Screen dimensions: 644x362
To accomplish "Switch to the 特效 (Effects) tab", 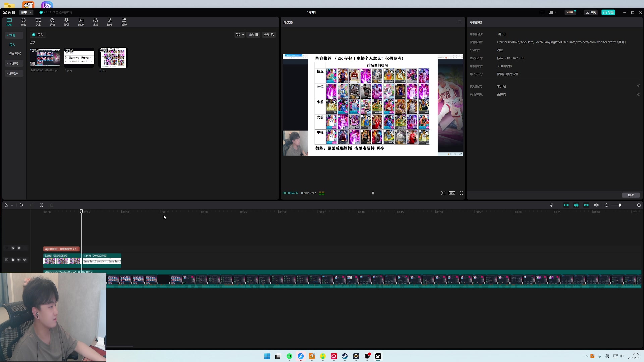I will coord(67,22).
